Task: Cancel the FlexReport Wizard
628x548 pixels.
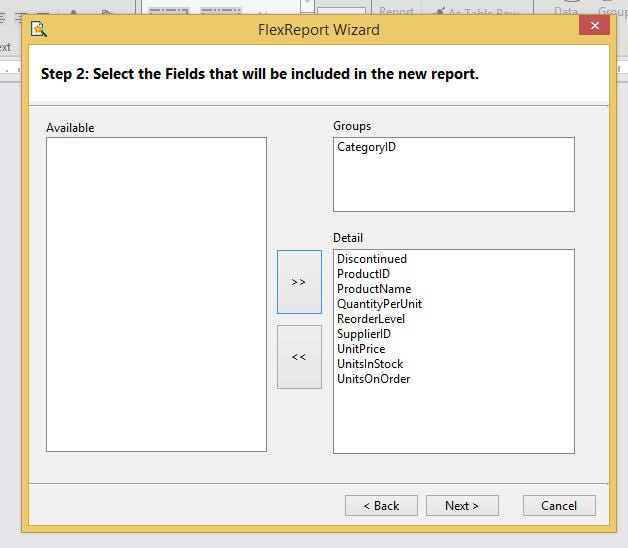Action: click(x=559, y=506)
